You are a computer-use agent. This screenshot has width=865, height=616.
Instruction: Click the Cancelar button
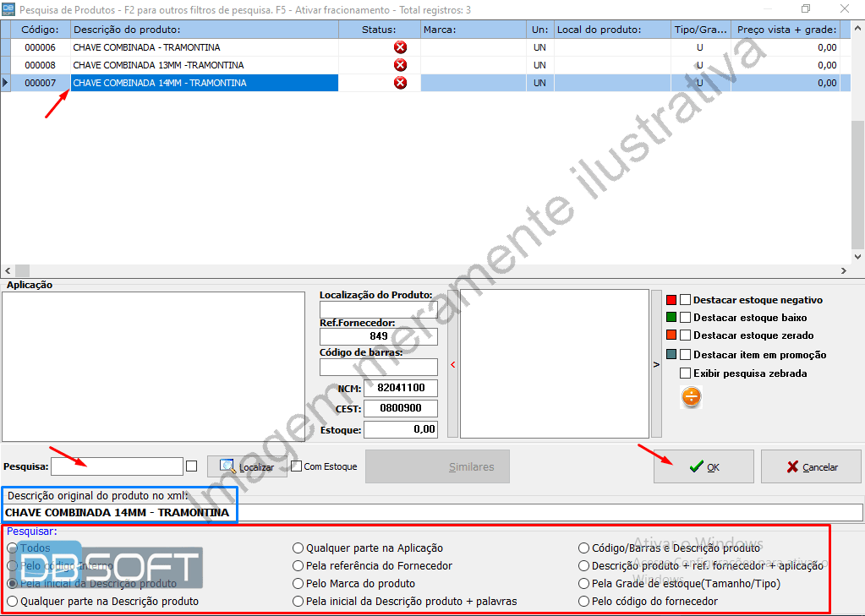(811, 466)
